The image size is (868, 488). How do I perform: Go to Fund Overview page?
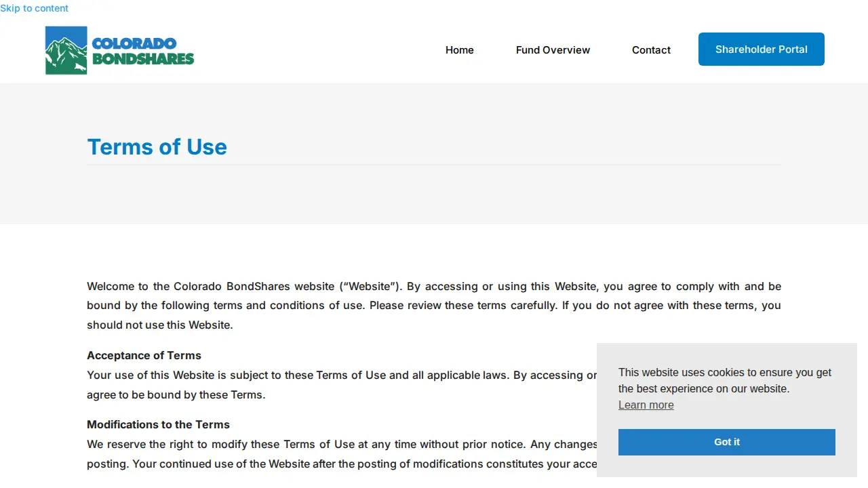(x=553, y=50)
